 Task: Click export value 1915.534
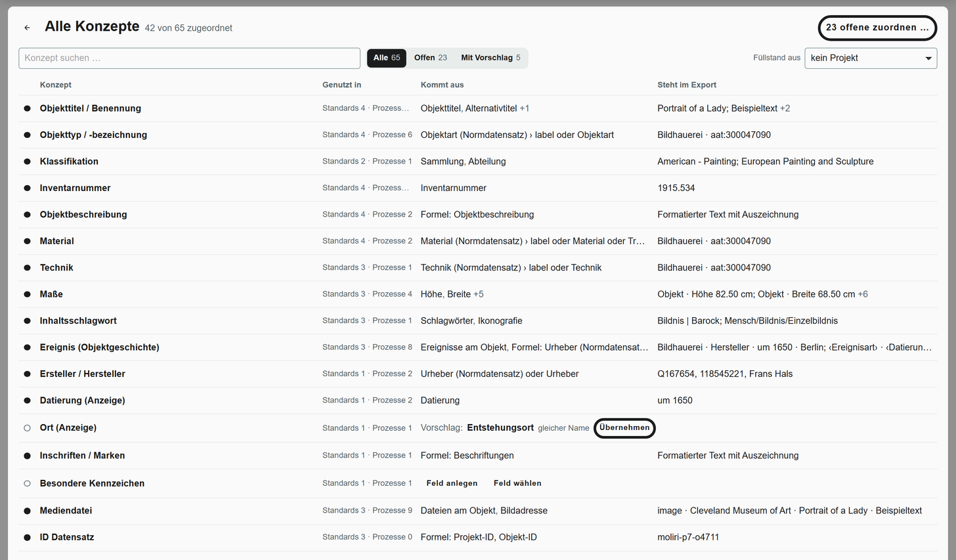coord(676,188)
